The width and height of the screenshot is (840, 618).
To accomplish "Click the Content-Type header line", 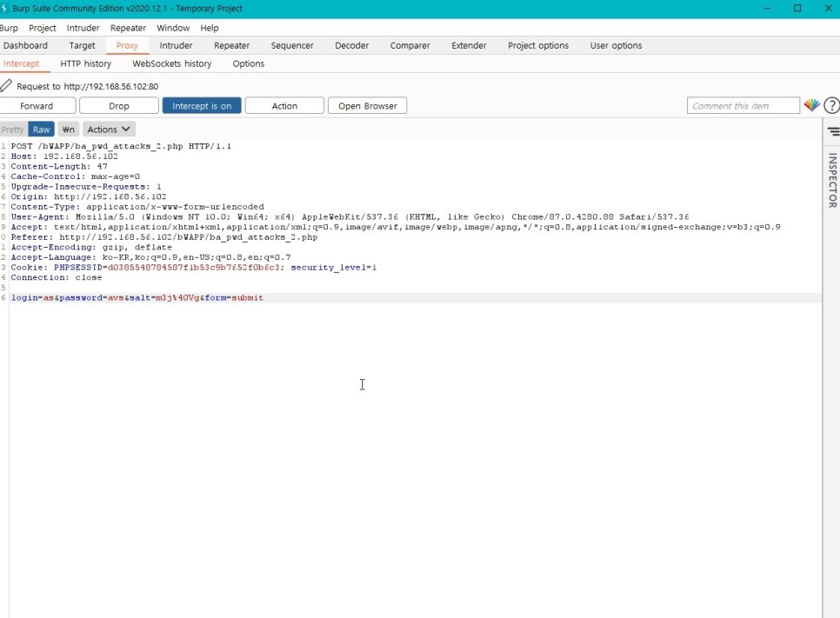I will pyautogui.click(x=137, y=207).
